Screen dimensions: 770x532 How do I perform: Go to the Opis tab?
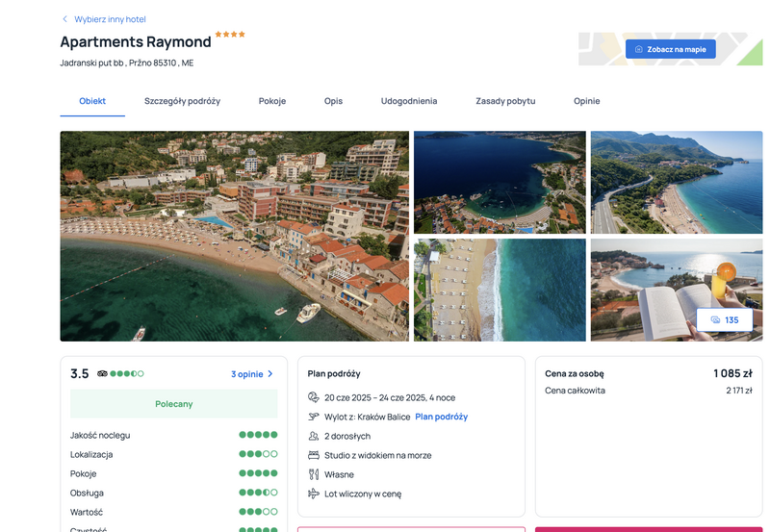coord(333,101)
